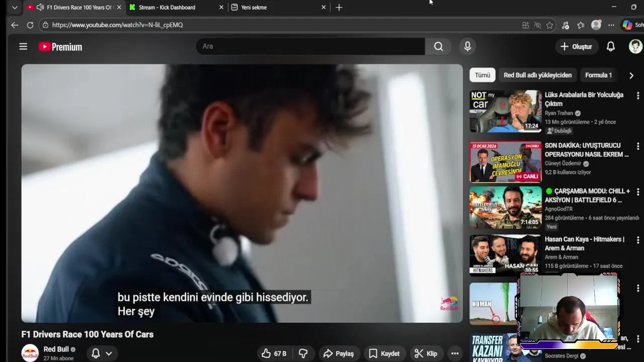Screen dimensions: 644x362
Task: Click the Ryan Trahan channel name
Action: pos(559,113)
